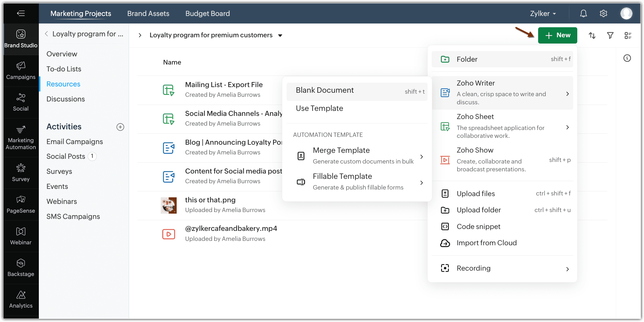This screenshot has height=322, width=644.
Task: Open the user profile avatar
Action: coord(626,13)
